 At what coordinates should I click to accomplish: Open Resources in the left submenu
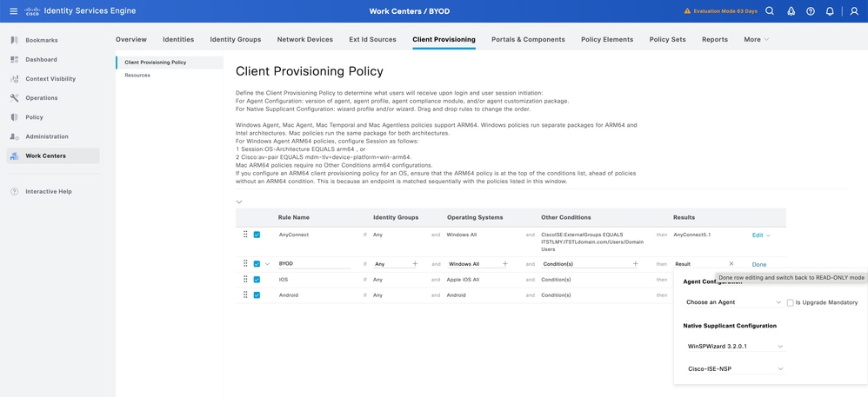137,76
